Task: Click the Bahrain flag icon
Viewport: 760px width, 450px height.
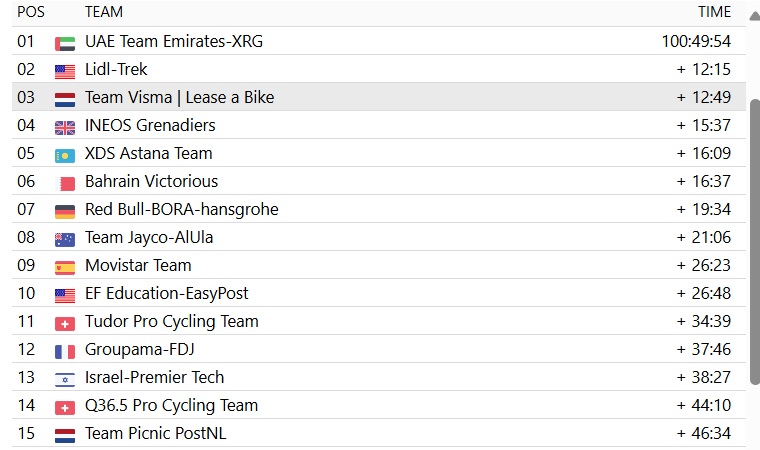Action: pyautogui.click(x=65, y=183)
